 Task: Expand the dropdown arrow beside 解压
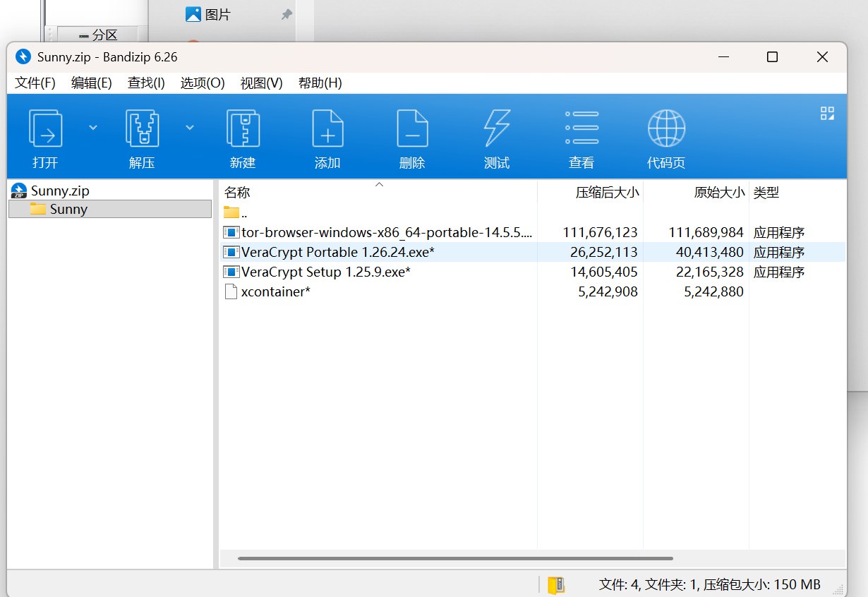189,128
